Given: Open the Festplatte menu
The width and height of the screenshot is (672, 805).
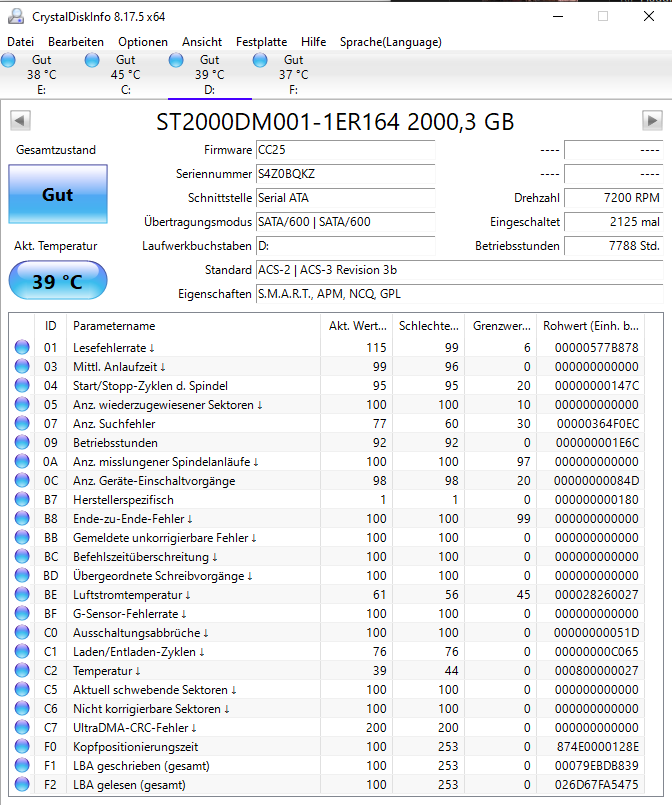Looking at the screenshot, I should coord(261,42).
